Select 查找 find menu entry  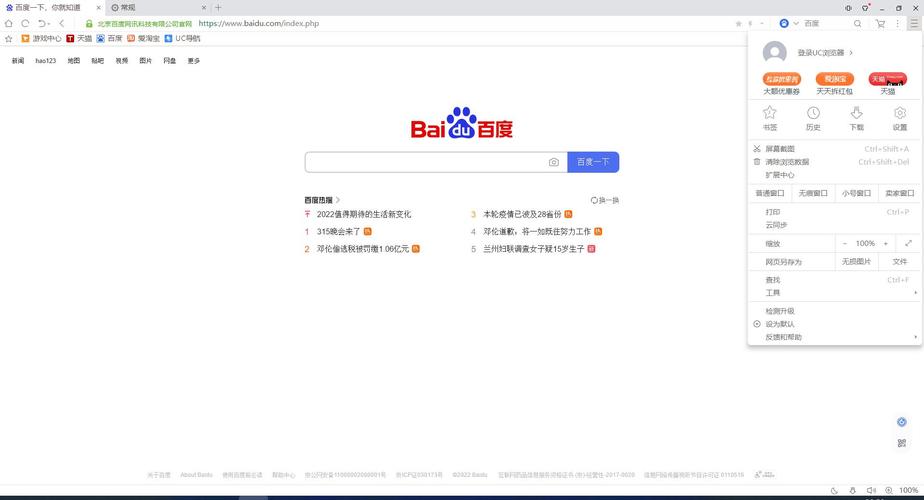(833, 280)
